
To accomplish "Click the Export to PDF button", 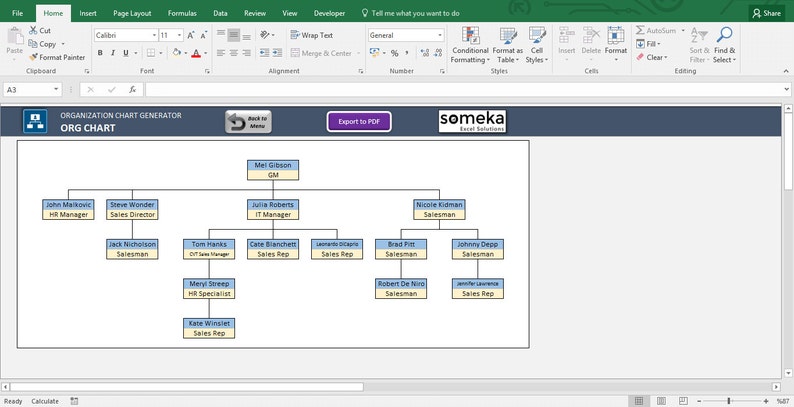I will pos(359,121).
